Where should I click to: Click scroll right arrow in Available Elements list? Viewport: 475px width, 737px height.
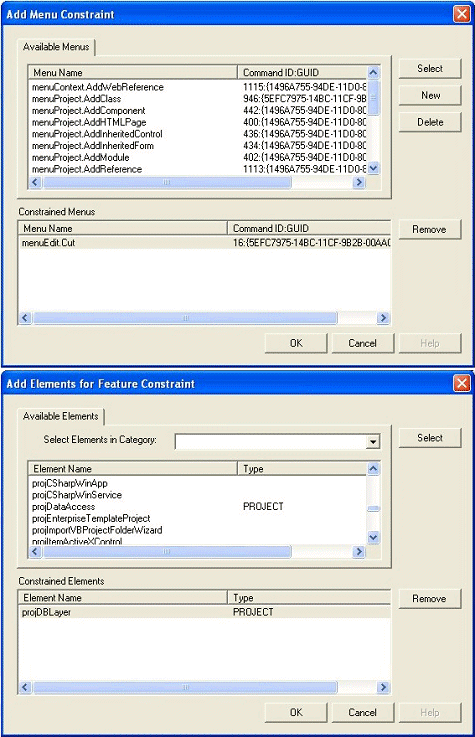tap(359, 551)
